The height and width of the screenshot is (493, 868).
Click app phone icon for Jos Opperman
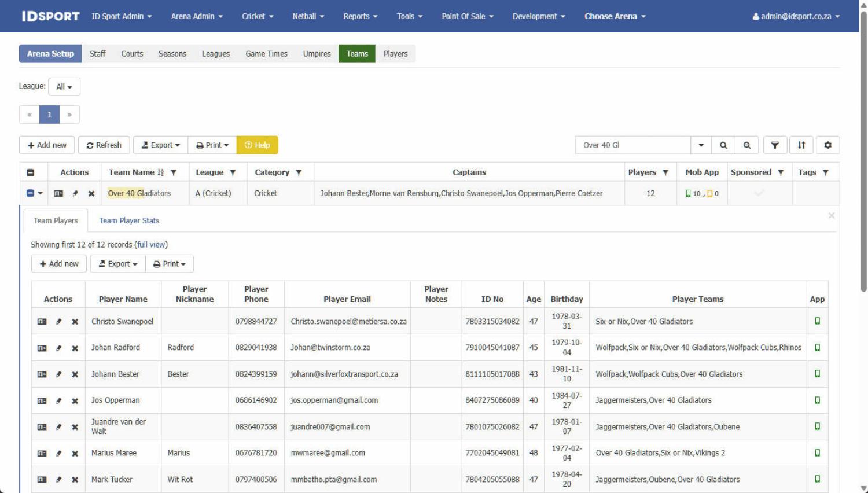pyautogui.click(x=818, y=400)
